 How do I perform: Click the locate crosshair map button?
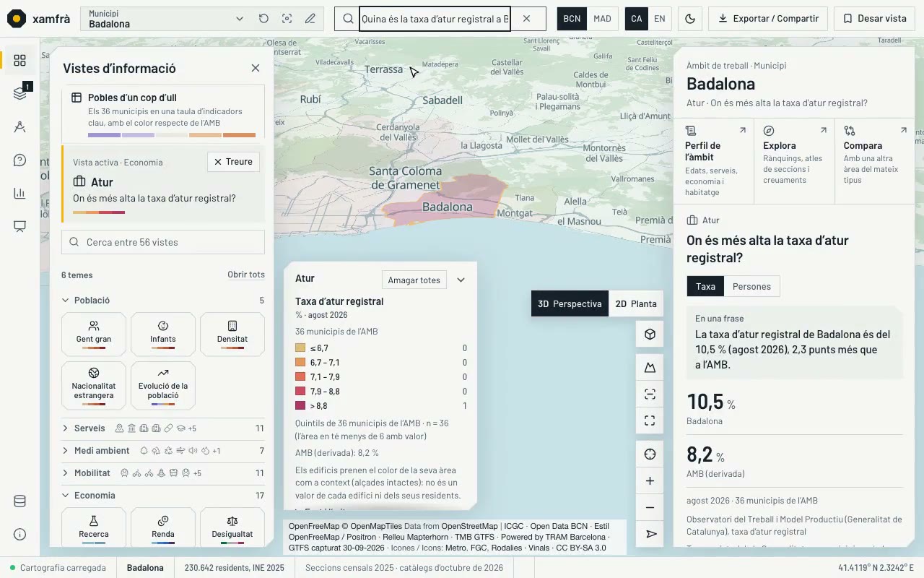(650, 454)
